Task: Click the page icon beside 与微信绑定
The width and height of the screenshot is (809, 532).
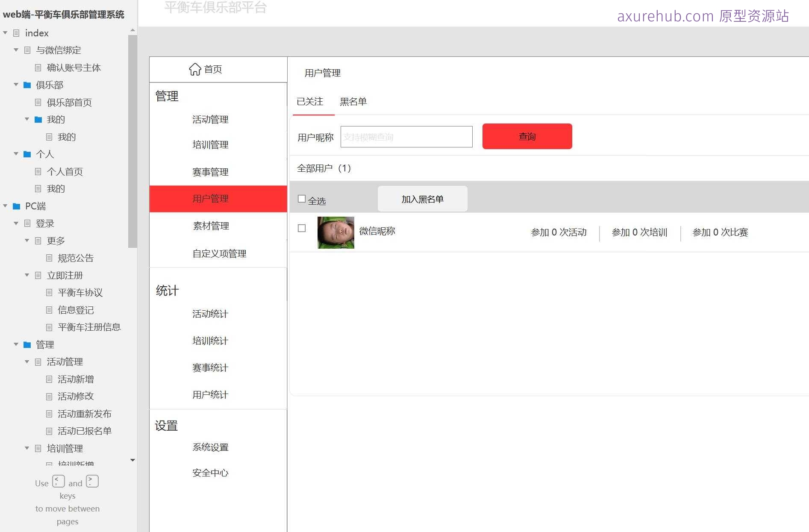Action: [27, 50]
